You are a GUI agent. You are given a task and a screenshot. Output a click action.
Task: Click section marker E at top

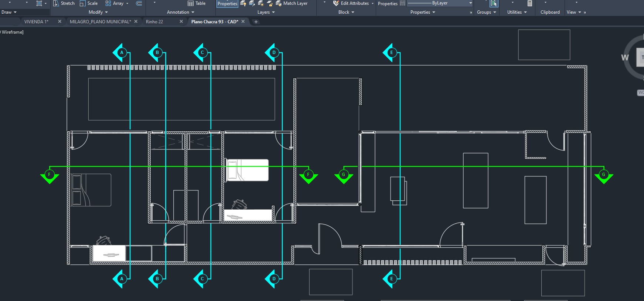pos(391,53)
